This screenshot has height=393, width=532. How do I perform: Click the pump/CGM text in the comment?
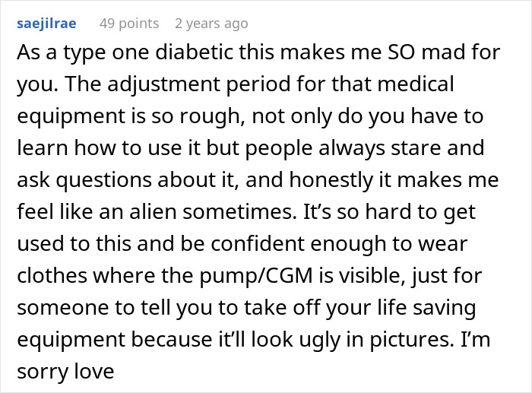[256, 276]
